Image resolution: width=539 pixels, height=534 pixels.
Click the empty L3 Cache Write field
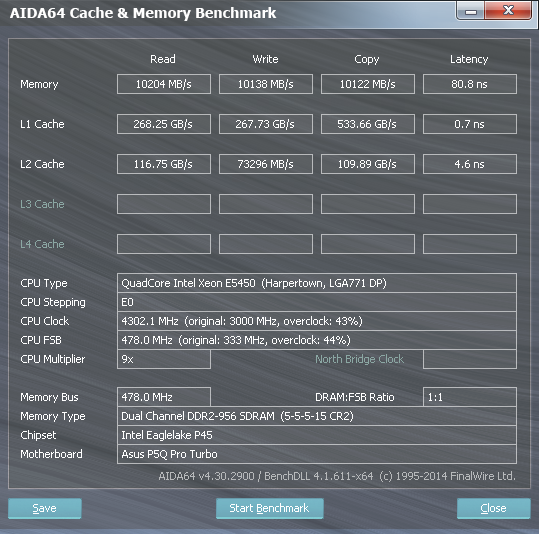[x=266, y=204]
